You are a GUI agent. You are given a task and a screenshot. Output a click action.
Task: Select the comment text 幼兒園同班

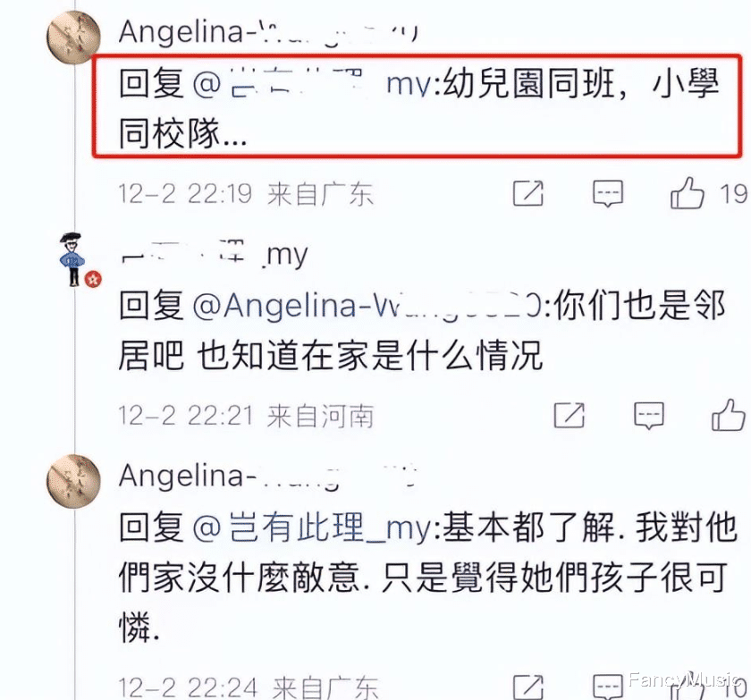point(529,83)
